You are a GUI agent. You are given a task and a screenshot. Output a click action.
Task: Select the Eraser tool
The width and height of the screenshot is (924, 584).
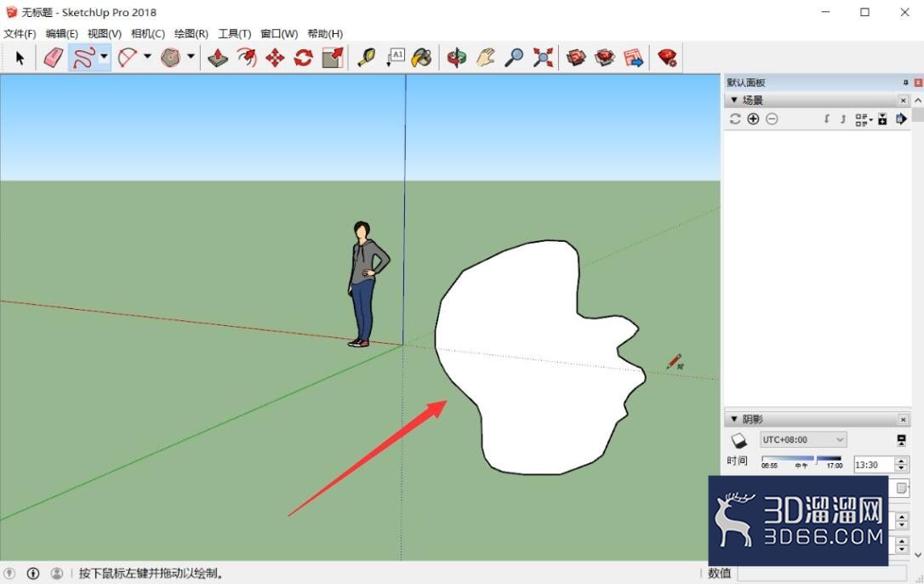pyautogui.click(x=53, y=58)
